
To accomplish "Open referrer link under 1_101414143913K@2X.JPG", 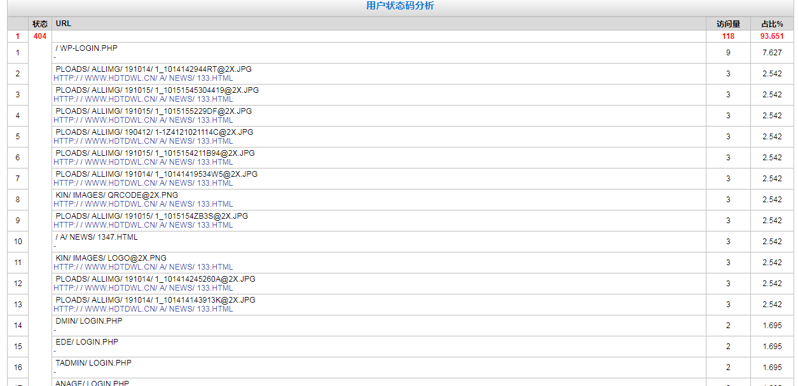I will tap(143, 309).
